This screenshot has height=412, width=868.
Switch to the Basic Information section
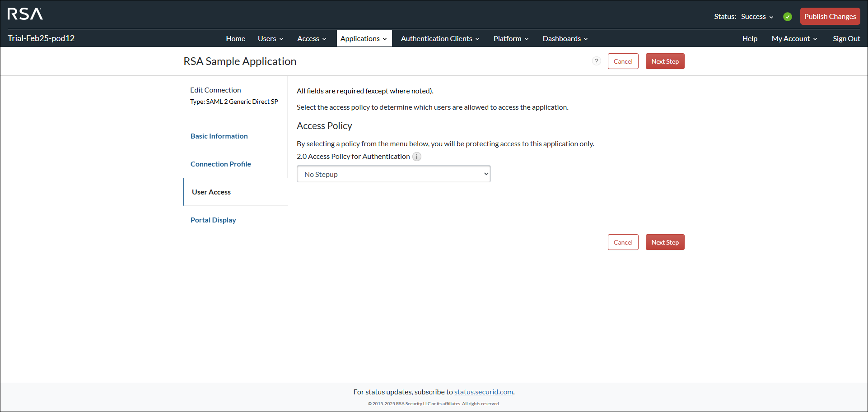tap(219, 136)
